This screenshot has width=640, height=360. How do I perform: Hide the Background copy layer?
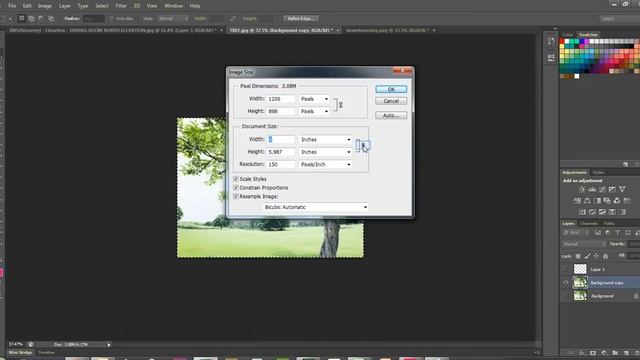(565, 282)
